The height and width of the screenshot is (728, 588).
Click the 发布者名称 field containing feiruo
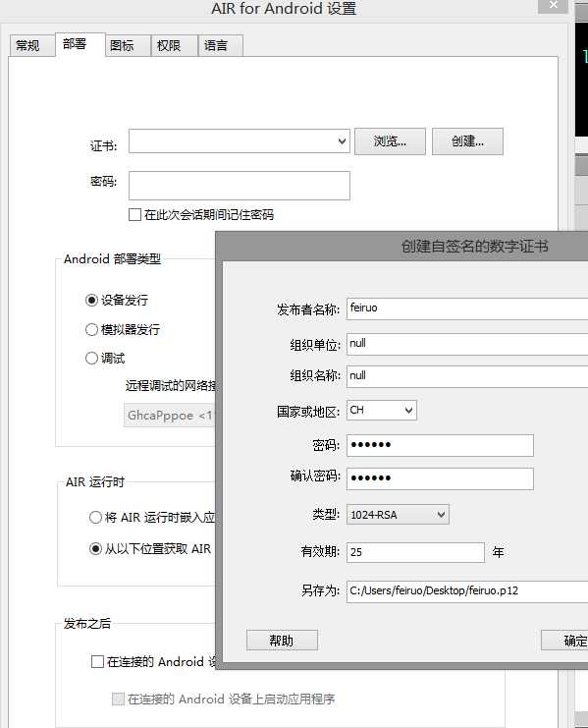[x=467, y=308]
